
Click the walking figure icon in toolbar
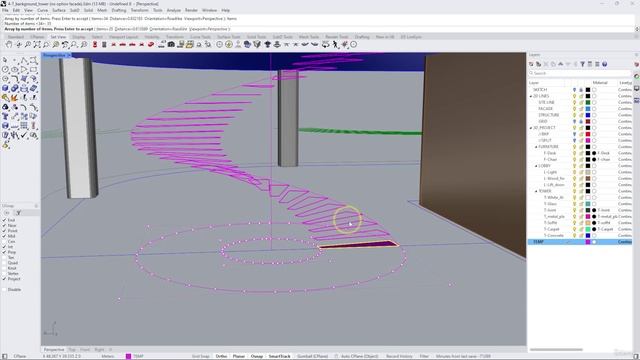pyautogui.click(x=335, y=44)
